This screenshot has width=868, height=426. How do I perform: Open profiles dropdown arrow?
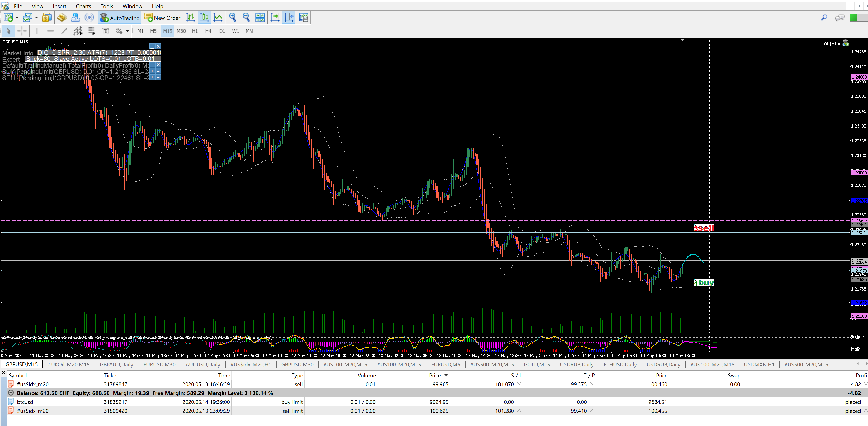click(36, 18)
